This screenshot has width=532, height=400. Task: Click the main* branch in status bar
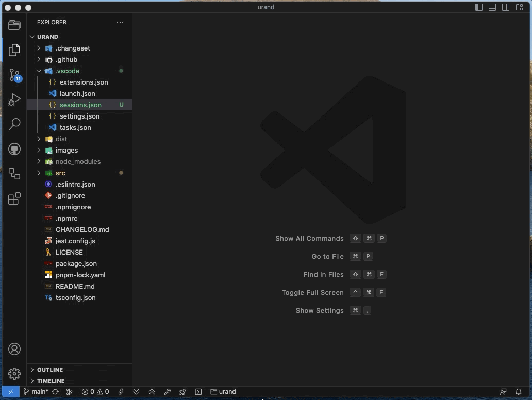click(36, 392)
